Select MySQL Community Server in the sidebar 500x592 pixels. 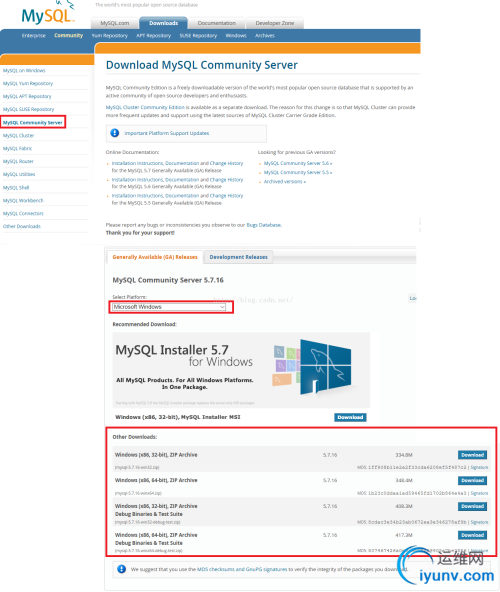pyautogui.click(x=33, y=122)
